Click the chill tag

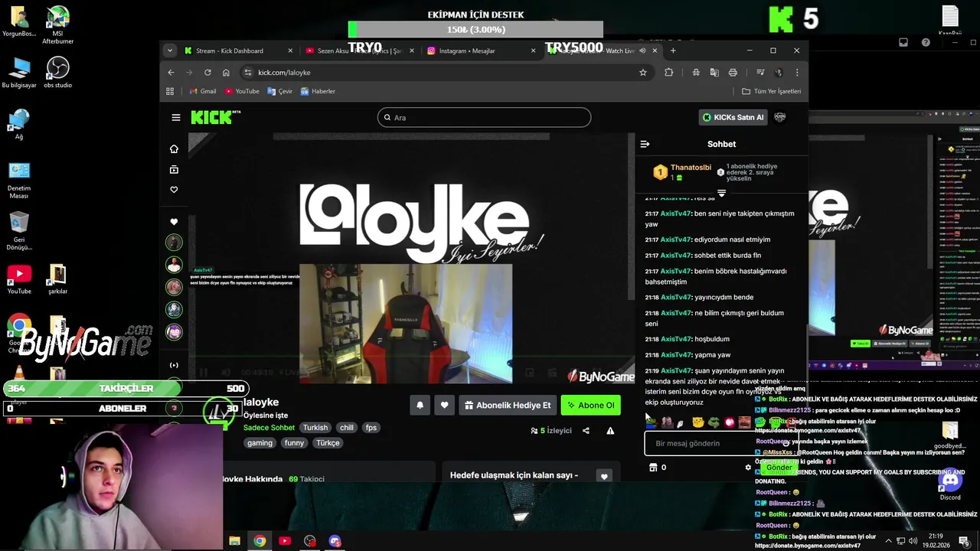point(347,428)
